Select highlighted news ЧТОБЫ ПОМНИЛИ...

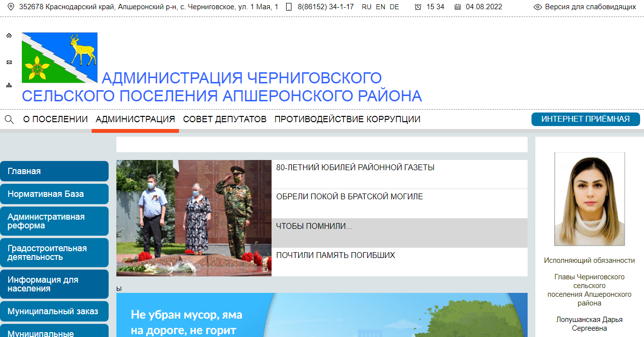click(400, 233)
